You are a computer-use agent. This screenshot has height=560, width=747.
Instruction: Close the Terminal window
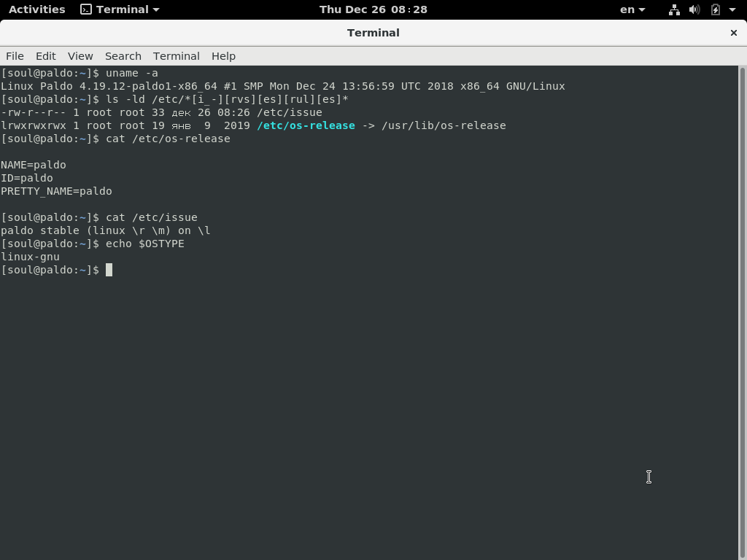(x=734, y=33)
